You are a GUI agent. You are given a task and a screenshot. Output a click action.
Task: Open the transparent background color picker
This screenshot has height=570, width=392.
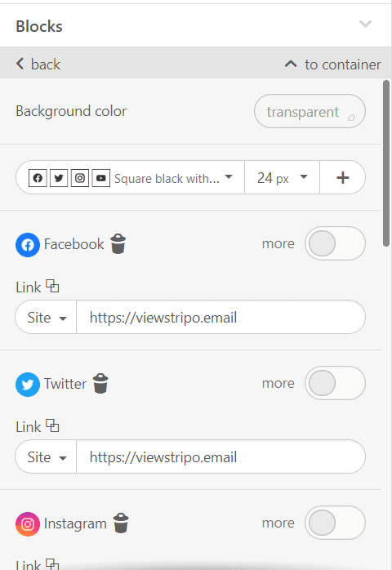click(310, 111)
